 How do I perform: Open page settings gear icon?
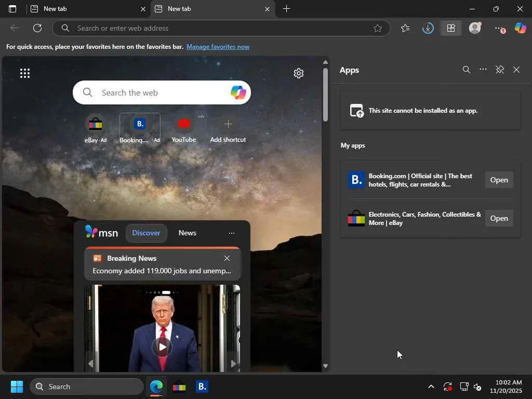pos(298,73)
